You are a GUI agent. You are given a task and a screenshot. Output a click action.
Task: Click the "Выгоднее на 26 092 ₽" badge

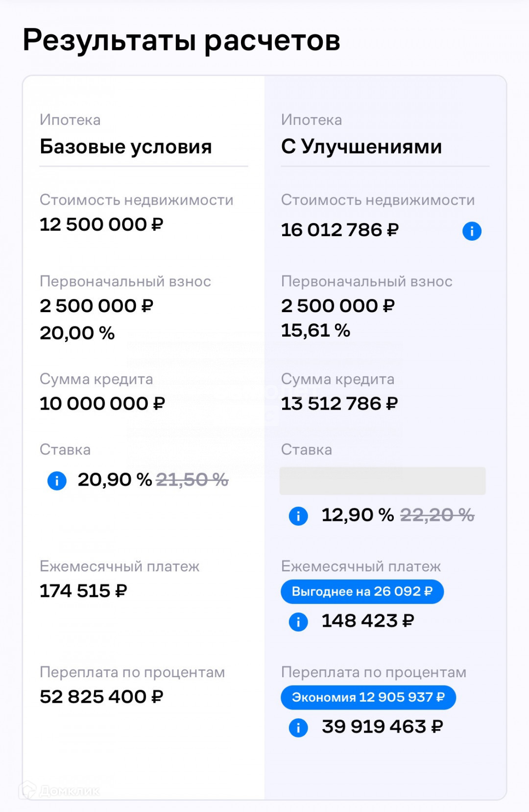click(x=362, y=591)
